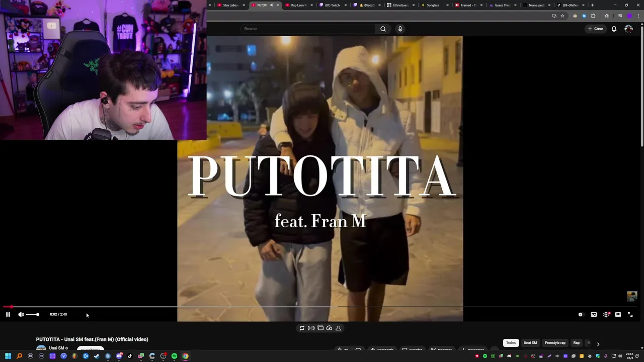The width and height of the screenshot is (644, 362).
Task: Select the Rap filter chip
Action: coord(576,343)
